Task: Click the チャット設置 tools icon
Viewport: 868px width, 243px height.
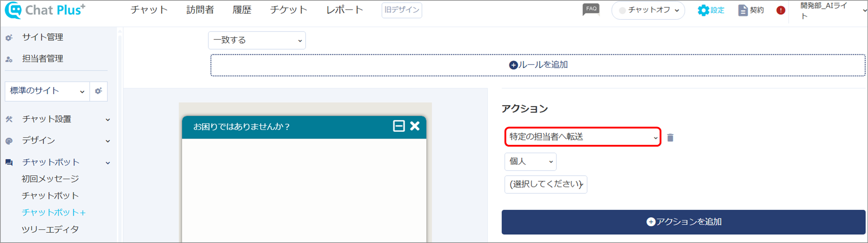Action: 9,119
